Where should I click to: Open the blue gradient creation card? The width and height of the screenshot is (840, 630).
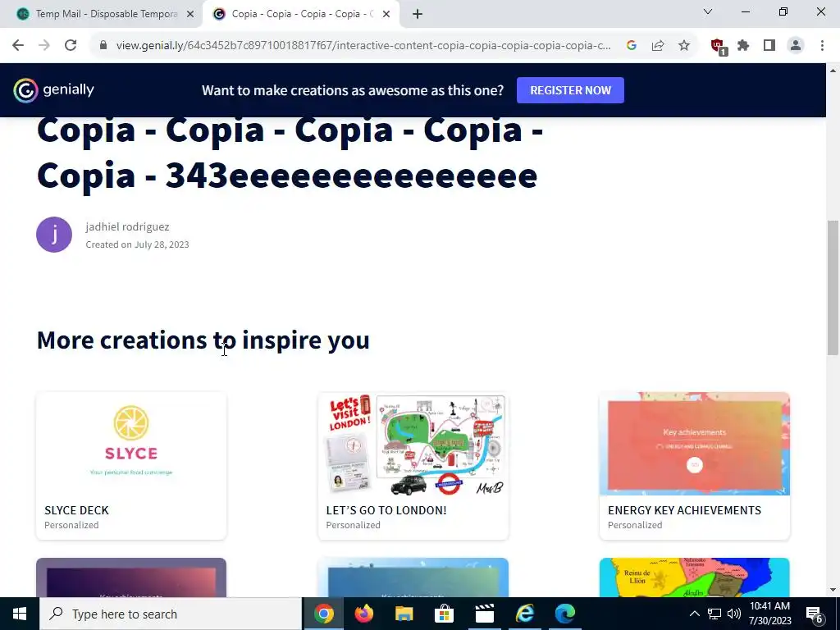(x=413, y=577)
